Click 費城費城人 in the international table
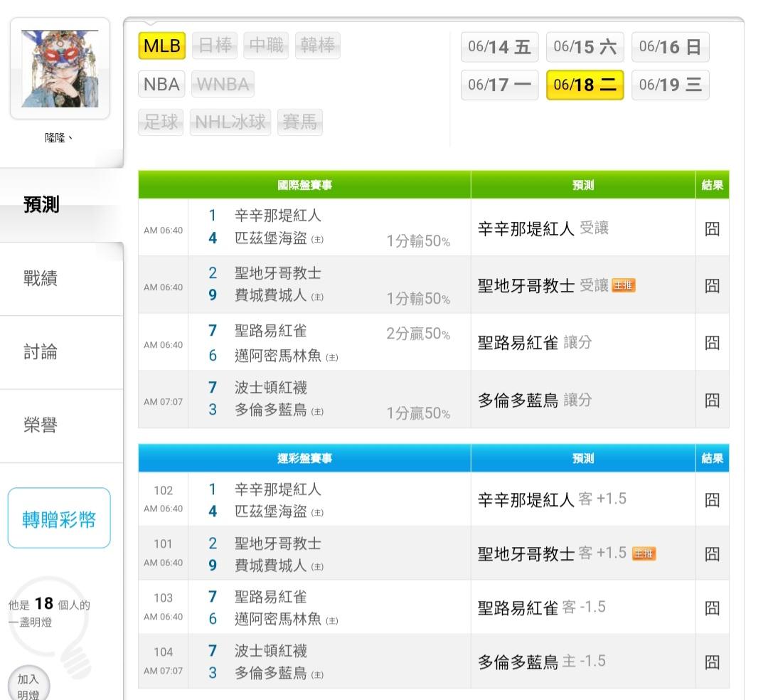 click(271, 295)
